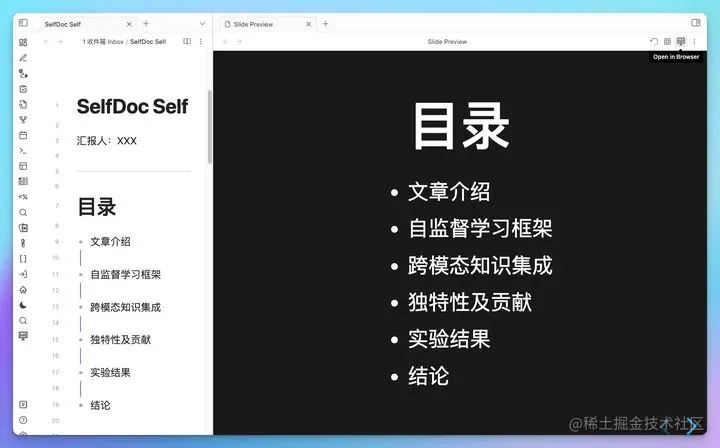Click the copy files icon in ribbon

coord(23,104)
